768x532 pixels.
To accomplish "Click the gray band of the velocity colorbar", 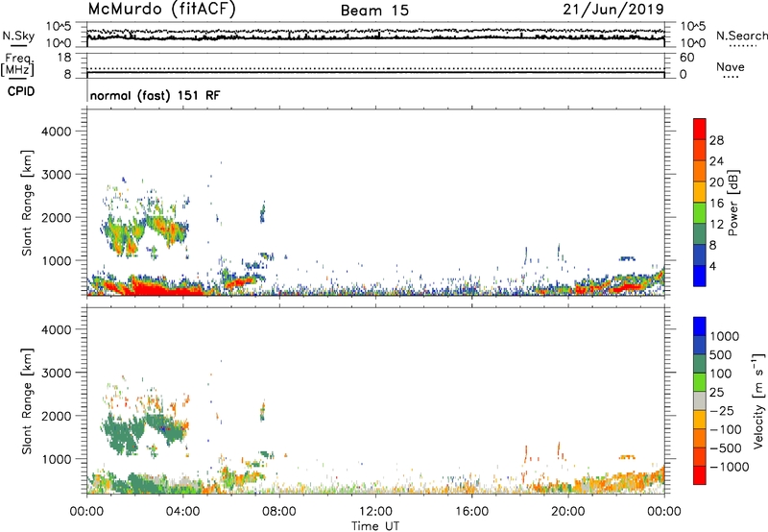I will coord(700,401).
